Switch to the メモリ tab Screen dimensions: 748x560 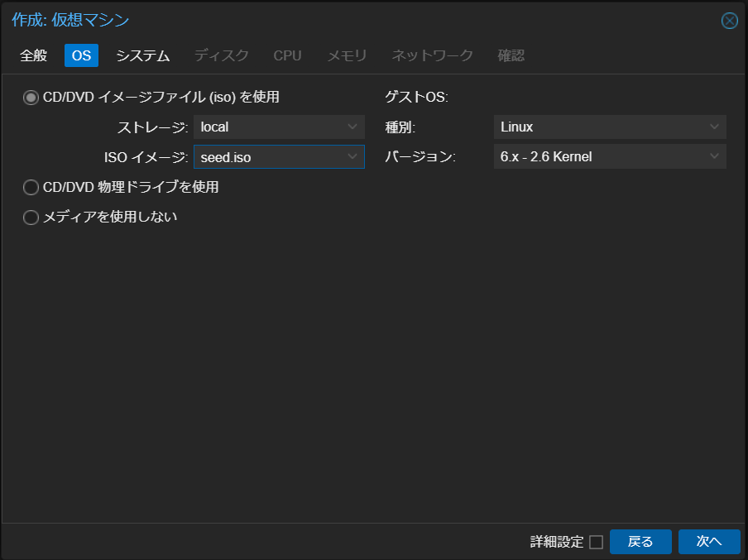click(347, 55)
